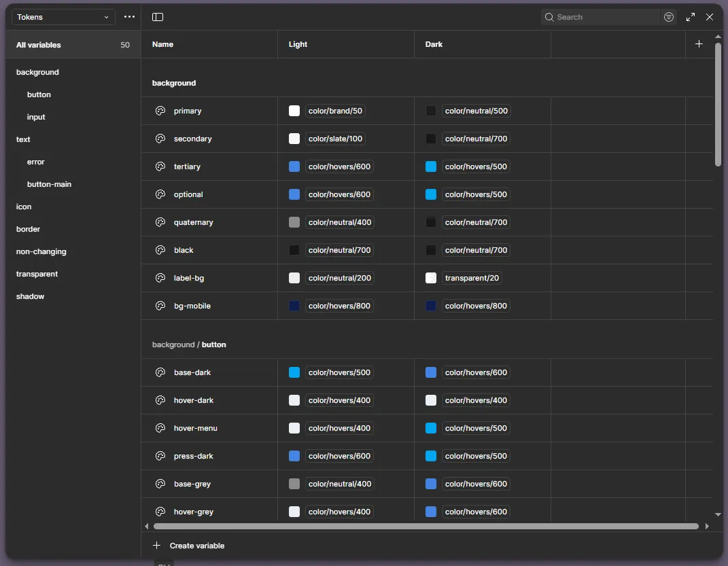
Task: Click the color palette icon for primary
Action: pos(160,111)
